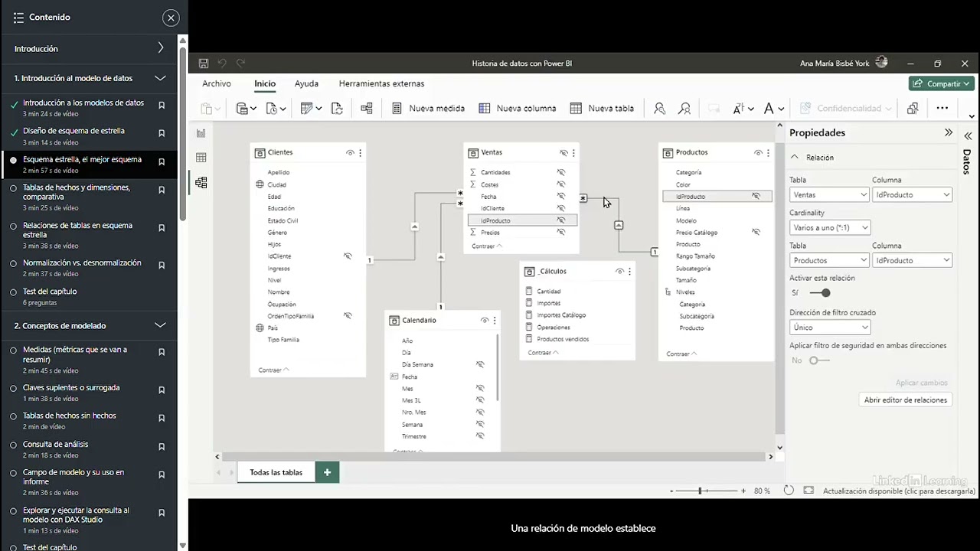Click Actualización disponible status message
Screen dimensions: 980x551
coord(899,491)
